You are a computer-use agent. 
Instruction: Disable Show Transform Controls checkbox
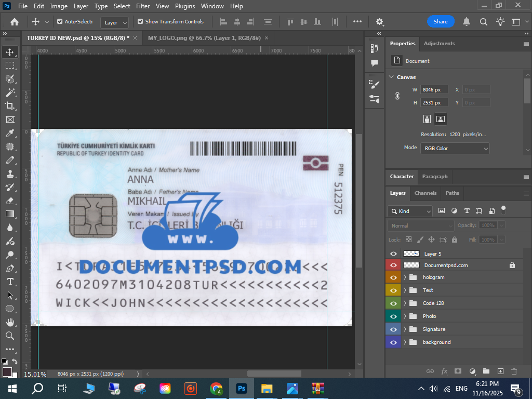[x=140, y=22]
